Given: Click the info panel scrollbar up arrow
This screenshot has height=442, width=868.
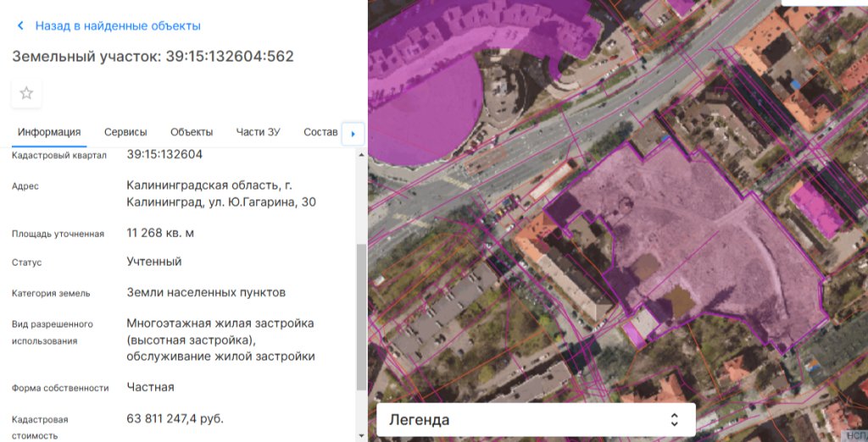Looking at the screenshot, I should [x=362, y=154].
